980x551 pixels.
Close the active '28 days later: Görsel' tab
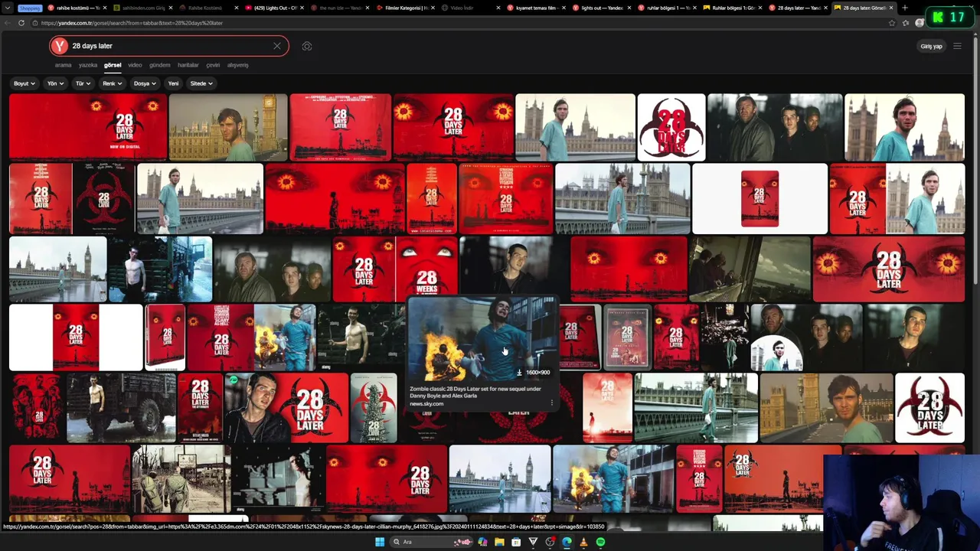click(x=891, y=8)
